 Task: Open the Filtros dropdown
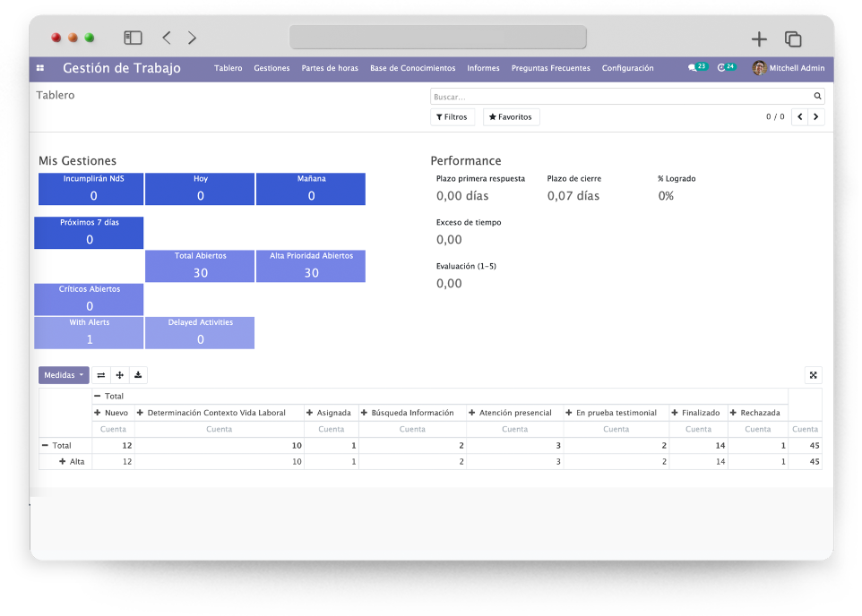coord(452,117)
